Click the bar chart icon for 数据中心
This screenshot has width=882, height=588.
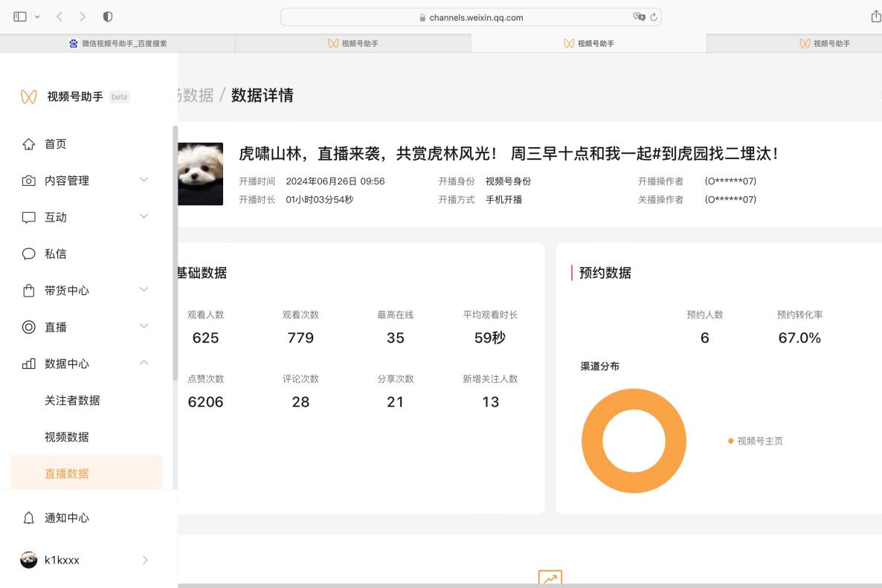[28, 364]
